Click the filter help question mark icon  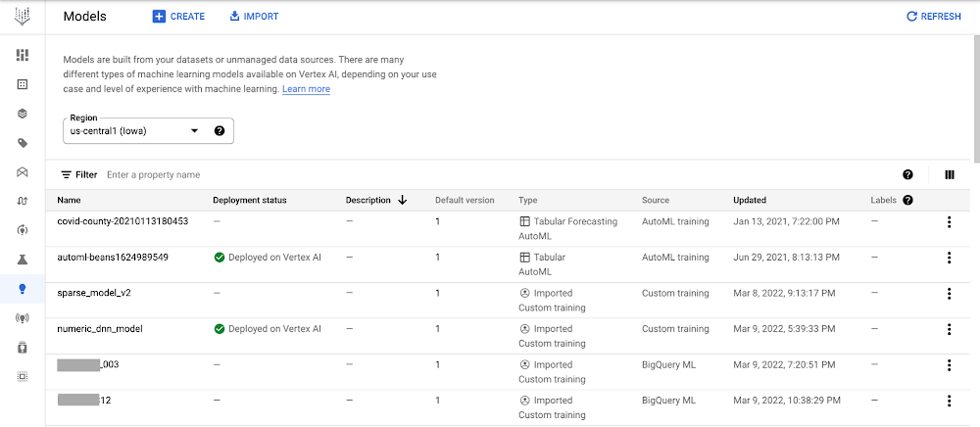[x=907, y=174]
